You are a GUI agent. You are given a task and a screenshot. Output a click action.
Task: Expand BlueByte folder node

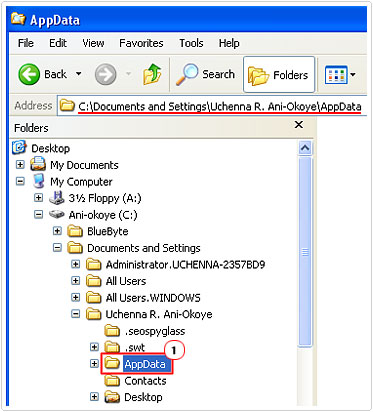57,231
